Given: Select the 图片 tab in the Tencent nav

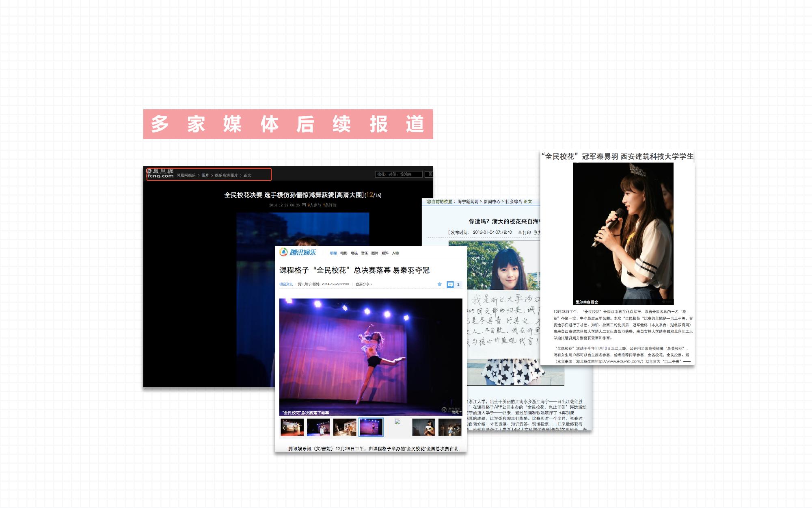Looking at the screenshot, I should (x=375, y=253).
